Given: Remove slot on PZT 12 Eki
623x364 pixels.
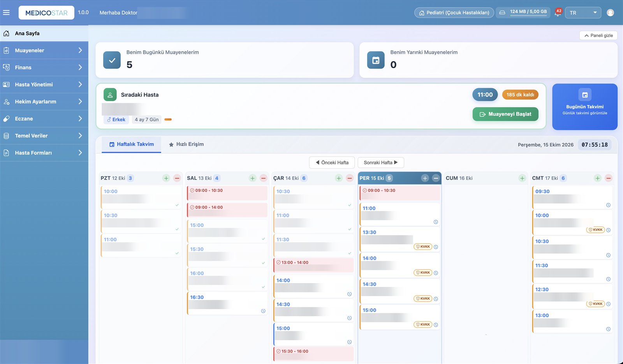Looking at the screenshot, I should pos(177,178).
